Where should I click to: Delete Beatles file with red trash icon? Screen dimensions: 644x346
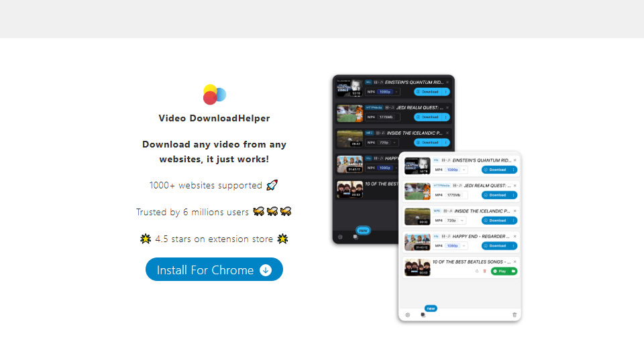click(484, 271)
